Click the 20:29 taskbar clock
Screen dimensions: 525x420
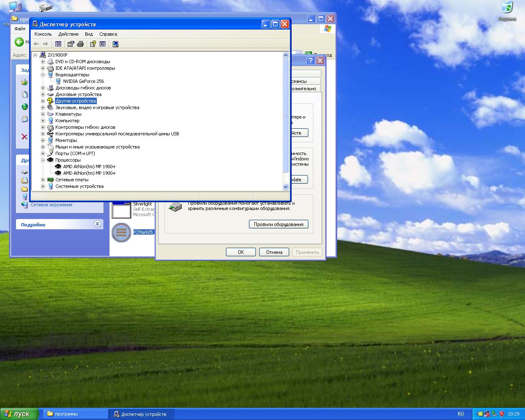point(514,414)
